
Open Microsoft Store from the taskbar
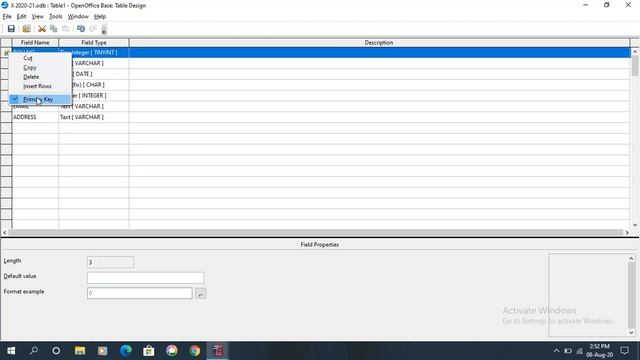(x=149, y=351)
